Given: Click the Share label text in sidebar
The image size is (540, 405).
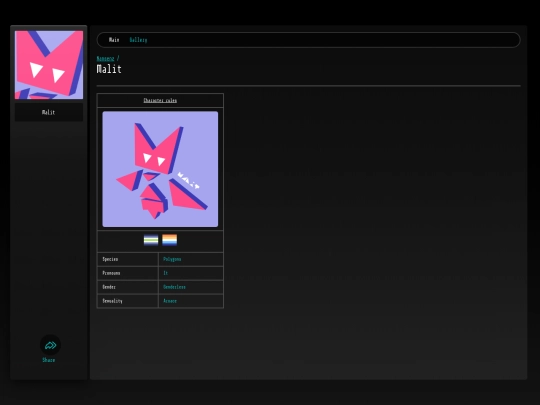Looking at the screenshot, I should (49, 360).
